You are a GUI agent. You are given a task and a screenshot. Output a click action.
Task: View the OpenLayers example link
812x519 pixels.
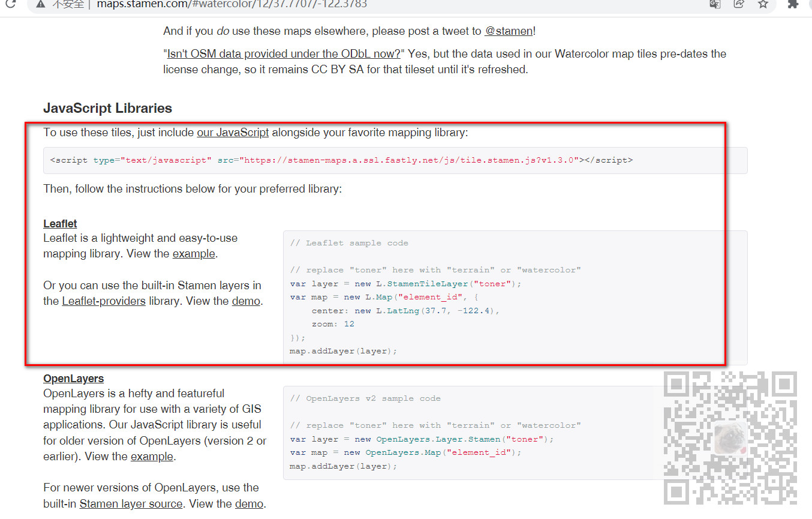[x=152, y=456]
